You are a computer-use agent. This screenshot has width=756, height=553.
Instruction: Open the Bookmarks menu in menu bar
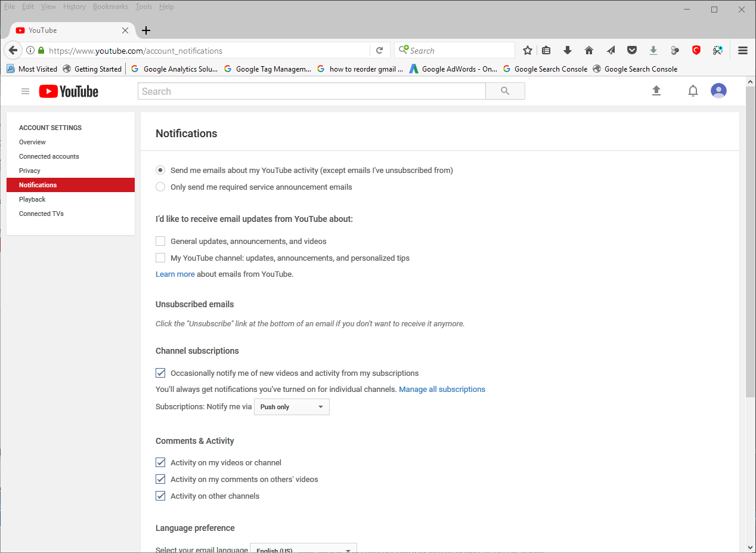pyautogui.click(x=110, y=7)
